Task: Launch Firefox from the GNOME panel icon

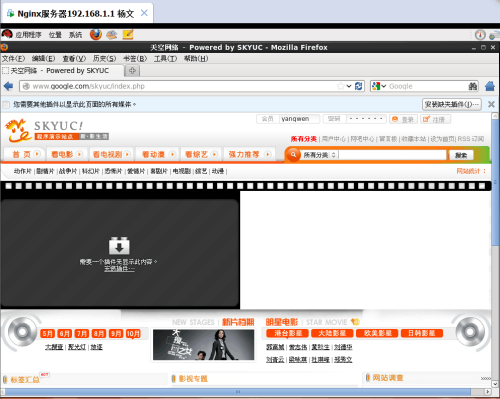Action: point(96,34)
